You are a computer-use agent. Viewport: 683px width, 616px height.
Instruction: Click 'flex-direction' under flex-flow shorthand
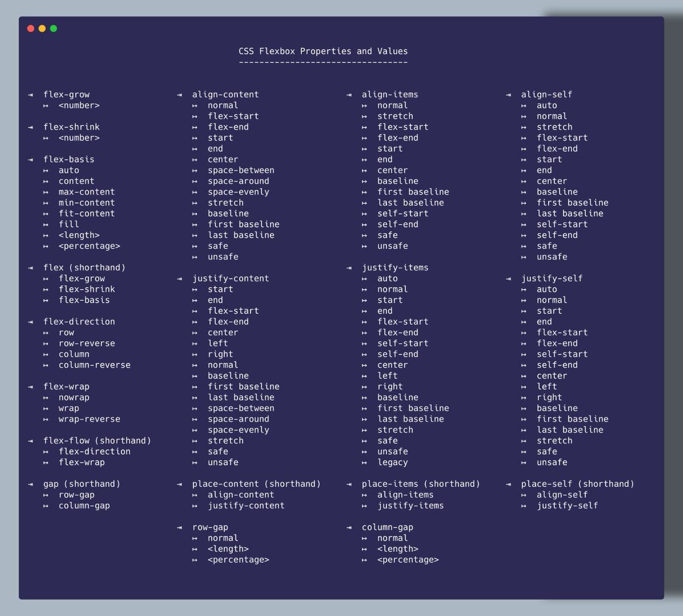pos(94,451)
